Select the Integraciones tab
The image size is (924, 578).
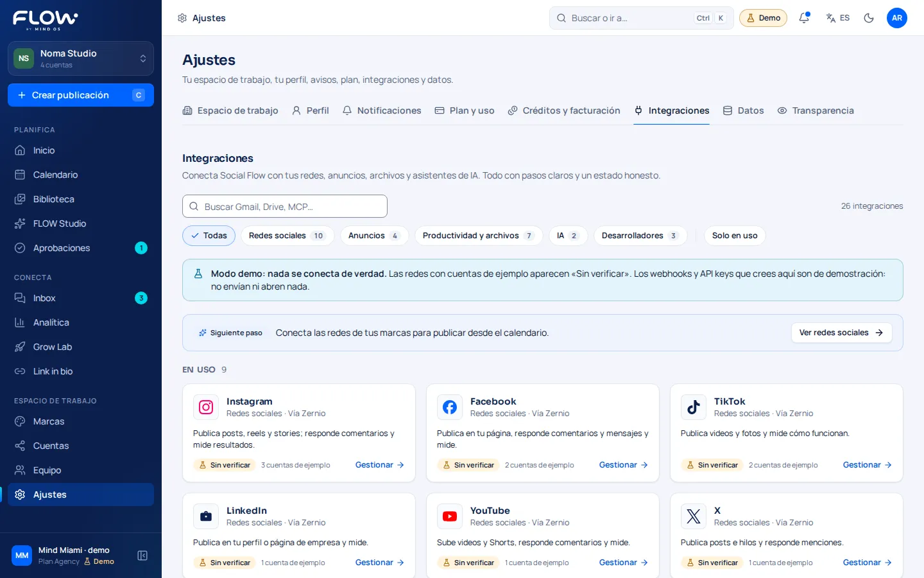coord(672,110)
